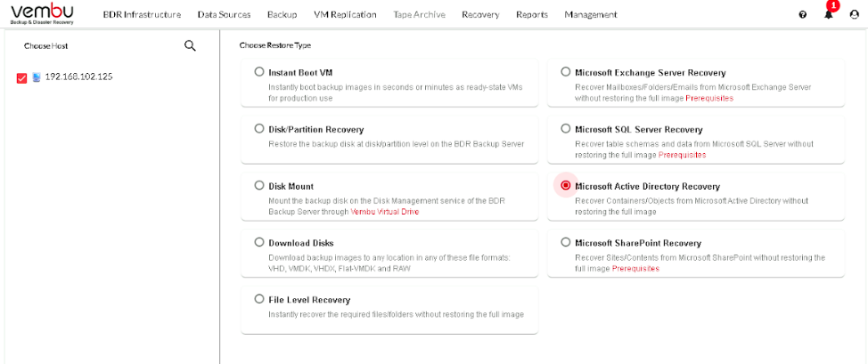Open the help question mark icon
The width and height of the screenshot is (868, 364).
pyautogui.click(x=803, y=15)
